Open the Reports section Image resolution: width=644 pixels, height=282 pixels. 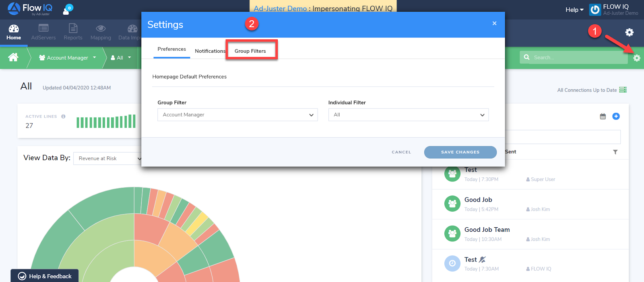pyautogui.click(x=73, y=32)
